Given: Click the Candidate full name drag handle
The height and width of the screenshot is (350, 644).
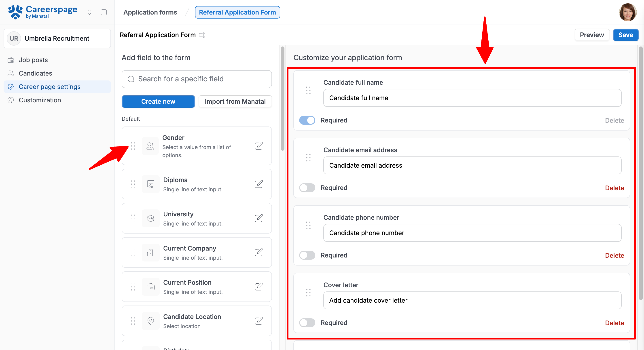Looking at the screenshot, I should (308, 90).
